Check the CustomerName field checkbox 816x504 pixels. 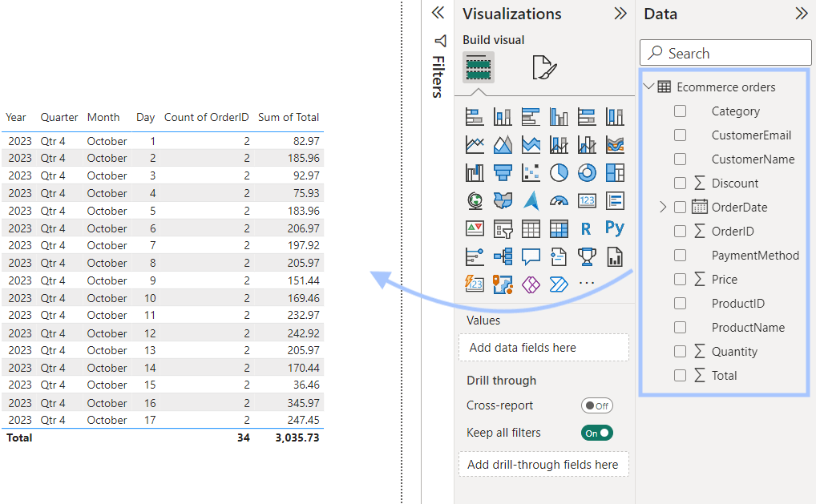pyautogui.click(x=680, y=159)
